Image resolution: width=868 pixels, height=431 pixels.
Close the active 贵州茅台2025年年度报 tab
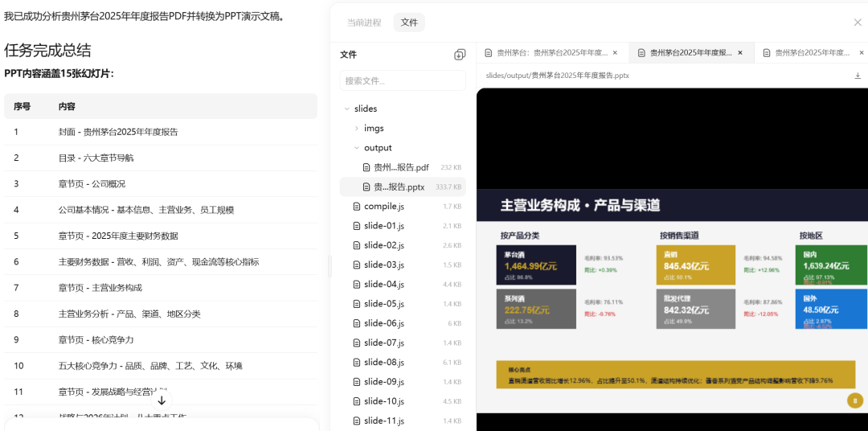coord(740,52)
